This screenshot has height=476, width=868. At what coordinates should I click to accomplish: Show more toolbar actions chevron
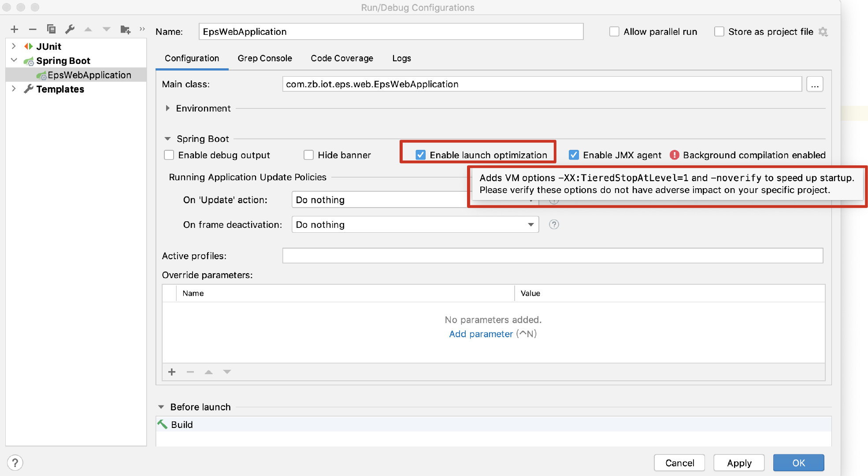(x=142, y=29)
